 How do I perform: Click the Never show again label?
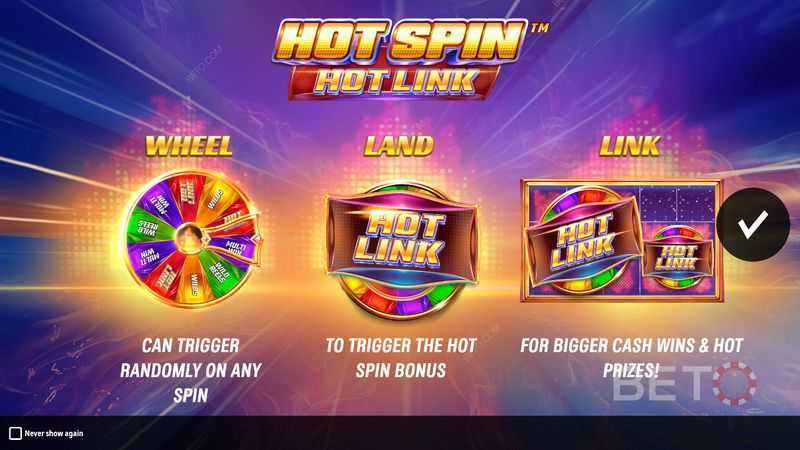coord(54,434)
